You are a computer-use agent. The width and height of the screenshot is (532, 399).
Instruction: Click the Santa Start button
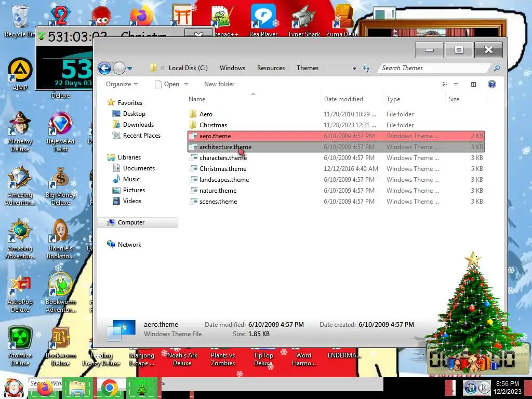14,388
